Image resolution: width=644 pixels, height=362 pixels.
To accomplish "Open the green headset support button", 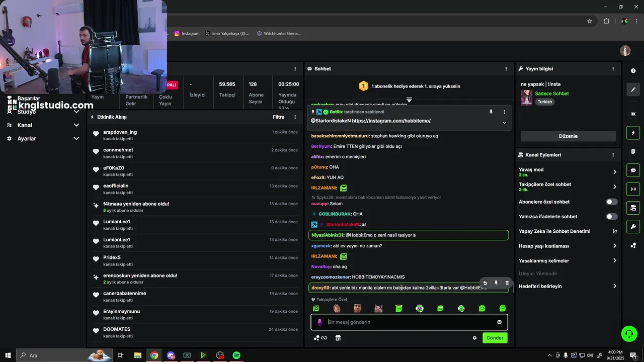I will pos(628,333).
